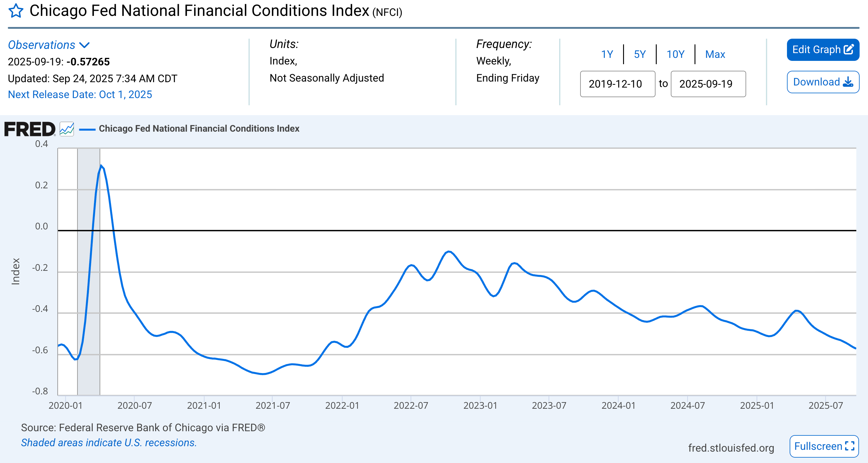Select the 1Y range
The height and width of the screenshot is (463, 868).
(607, 54)
